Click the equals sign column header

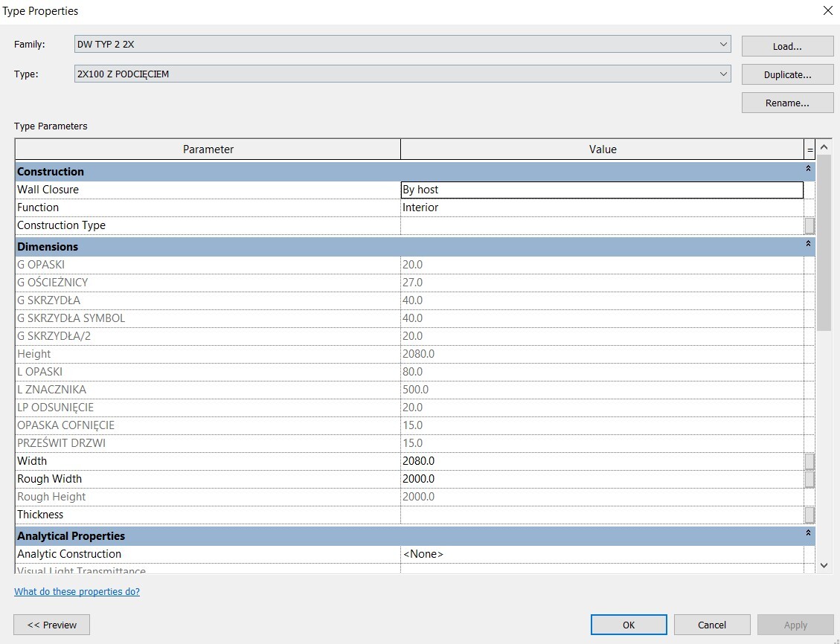809,149
